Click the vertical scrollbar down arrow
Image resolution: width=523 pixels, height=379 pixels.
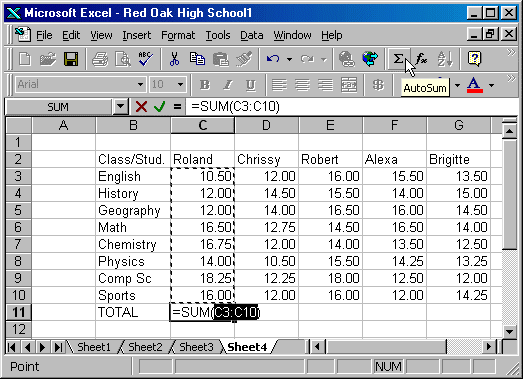(509, 332)
